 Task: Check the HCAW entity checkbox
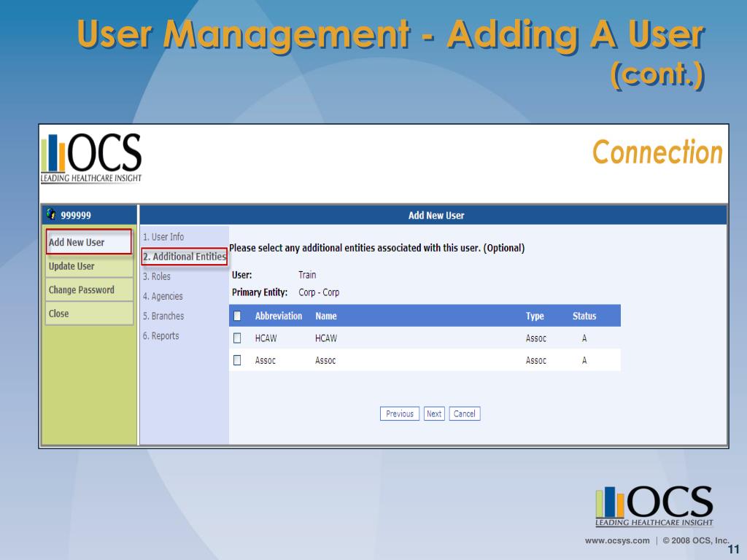(x=237, y=338)
